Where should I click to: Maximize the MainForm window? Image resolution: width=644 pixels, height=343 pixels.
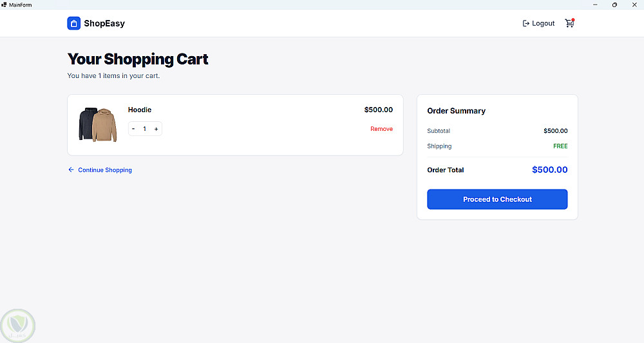(x=614, y=5)
